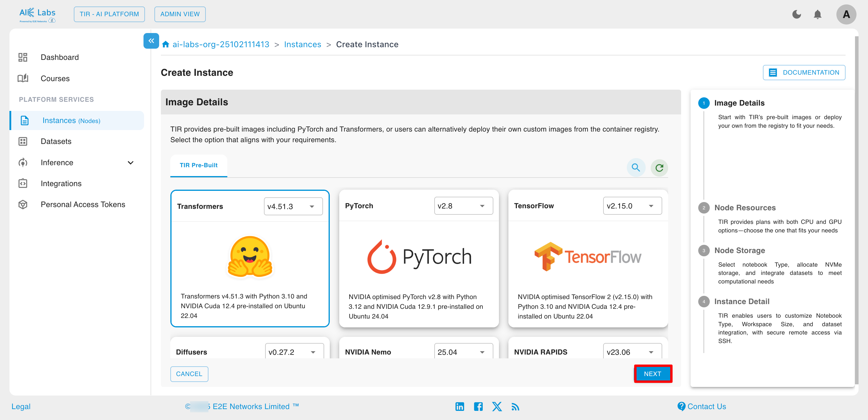Open TensorFlow version v2.15.0 dropdown
This screenshot has height=420, width=868.
(x=632, y=206)
